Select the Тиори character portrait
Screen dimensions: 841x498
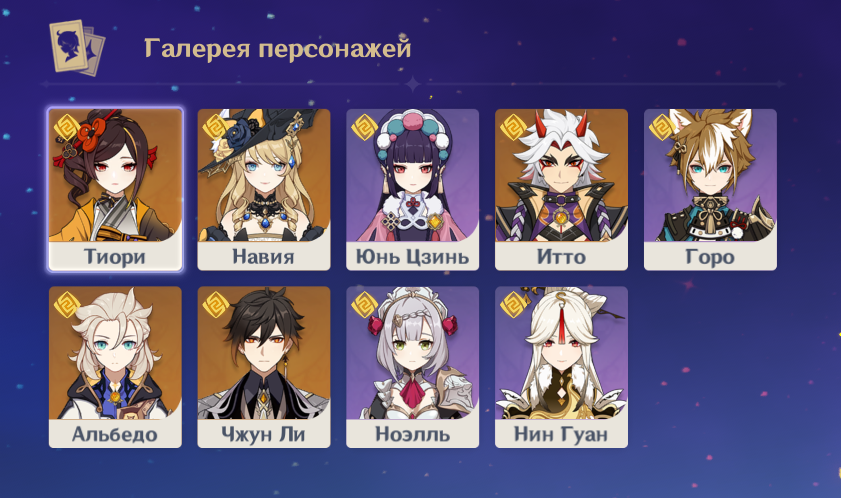[115, 175]
